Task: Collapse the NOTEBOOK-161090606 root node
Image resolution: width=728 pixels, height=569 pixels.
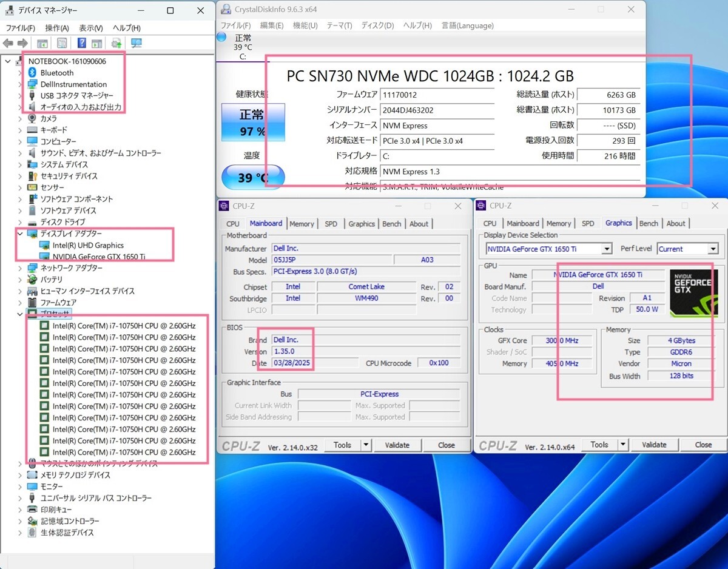Action: click(7, 61)
